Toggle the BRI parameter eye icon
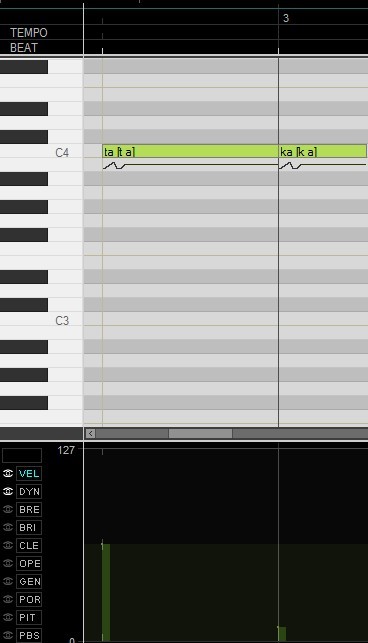The width and height of the screenshot is (368, 643). [x=8, y=527]
